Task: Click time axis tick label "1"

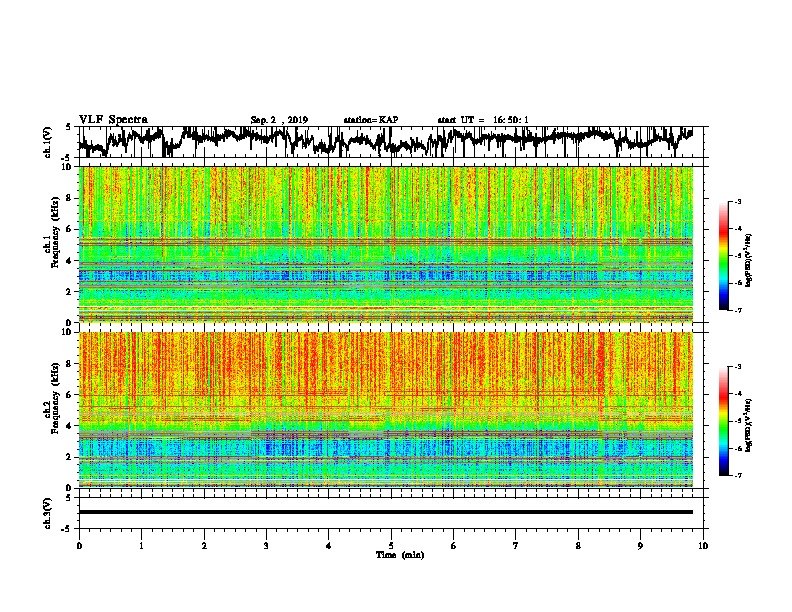Action: tap(141, 546)
